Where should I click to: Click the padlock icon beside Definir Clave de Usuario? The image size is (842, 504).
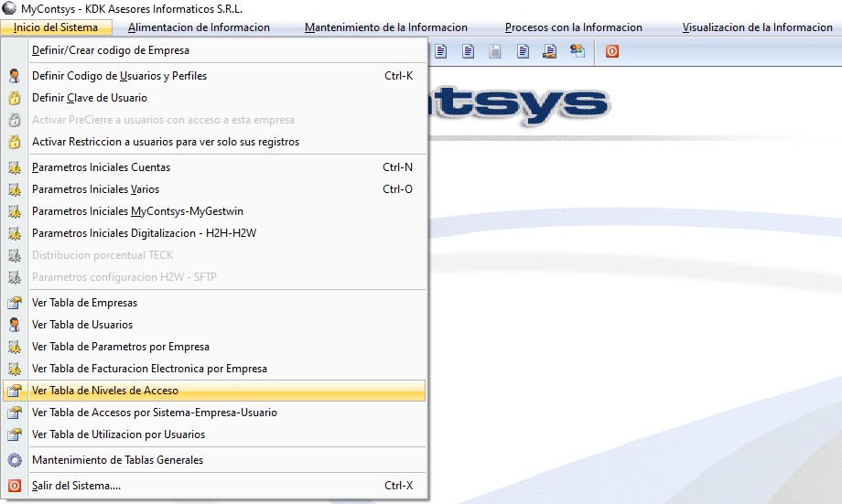pos(14,98)
